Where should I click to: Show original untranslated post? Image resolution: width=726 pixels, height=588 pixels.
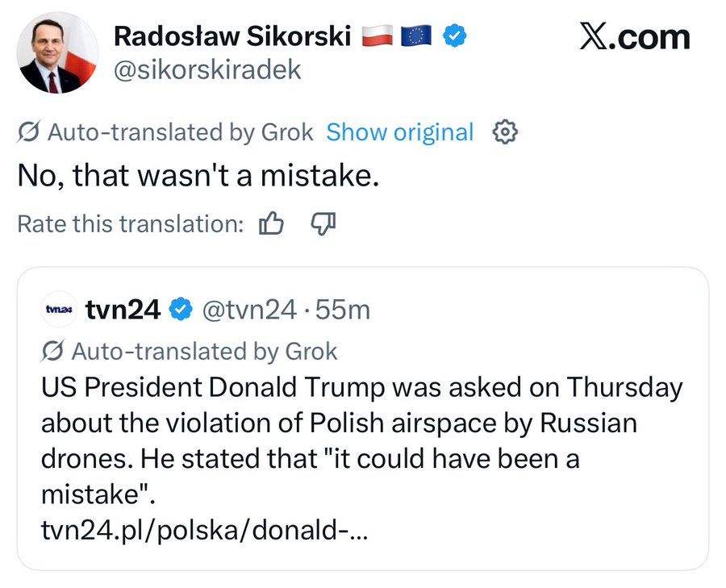pos(399,132)
